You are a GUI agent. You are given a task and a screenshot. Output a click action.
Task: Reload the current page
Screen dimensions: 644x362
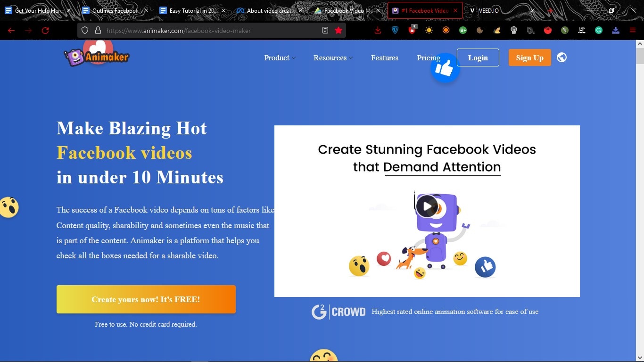45,31
